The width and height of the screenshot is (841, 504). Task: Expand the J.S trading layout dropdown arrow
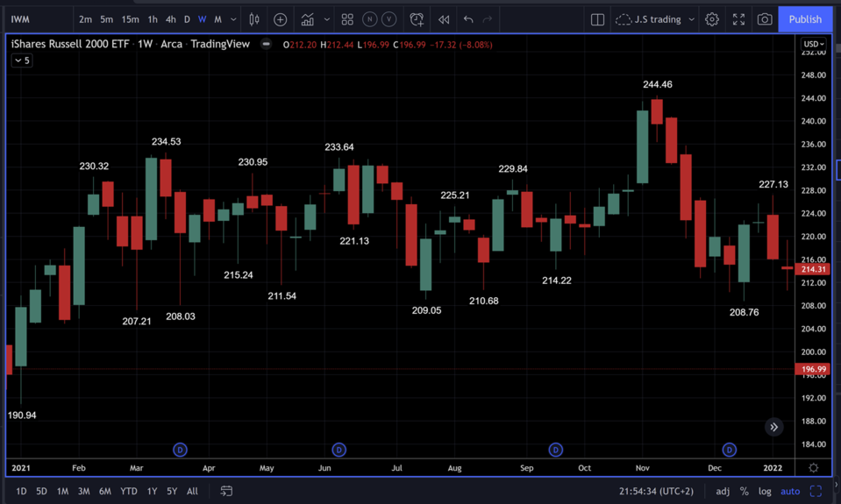(691, 20)
